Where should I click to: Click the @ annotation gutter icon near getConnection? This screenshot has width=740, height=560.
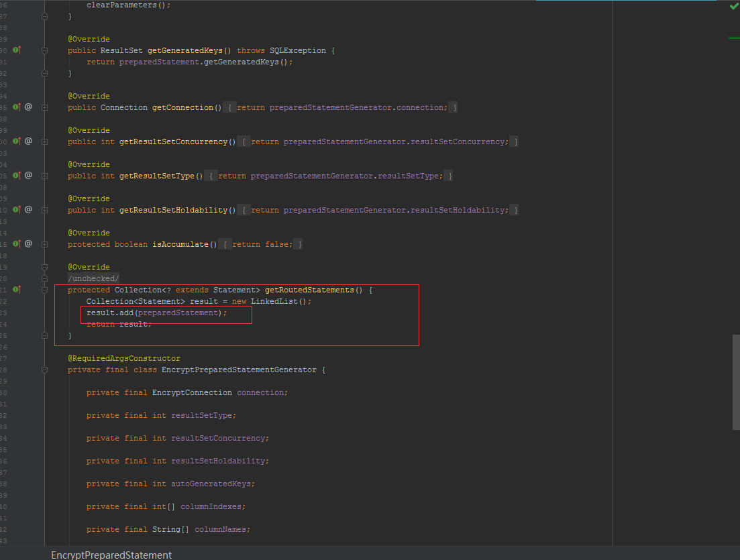click(27, 107)
